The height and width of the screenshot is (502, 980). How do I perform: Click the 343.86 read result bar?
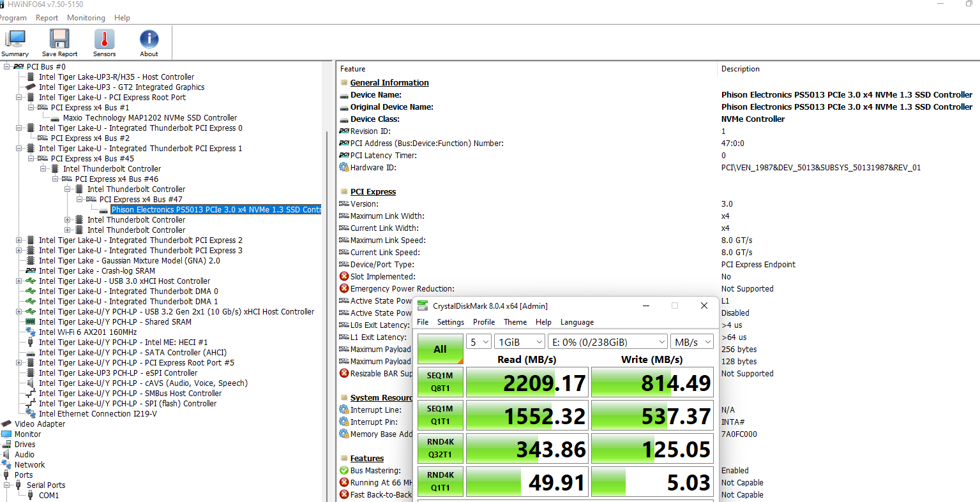[527, 448]
